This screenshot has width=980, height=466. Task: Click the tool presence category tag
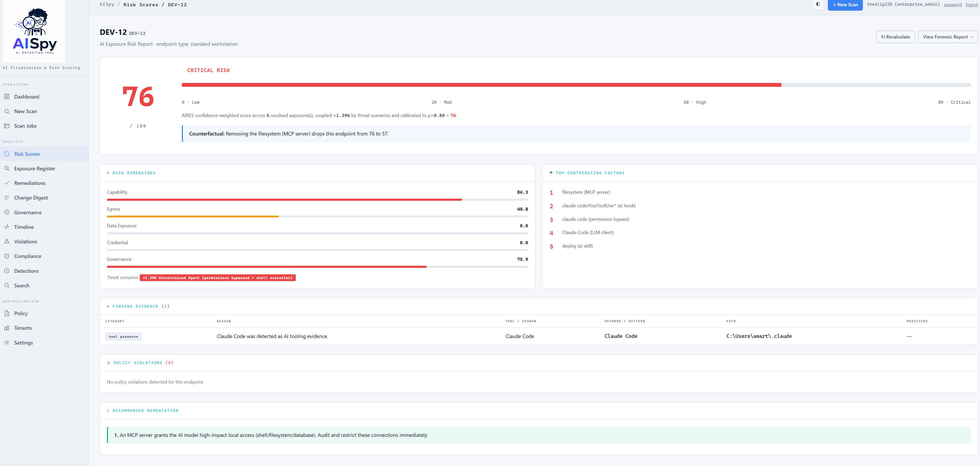[x=123, y=337]
